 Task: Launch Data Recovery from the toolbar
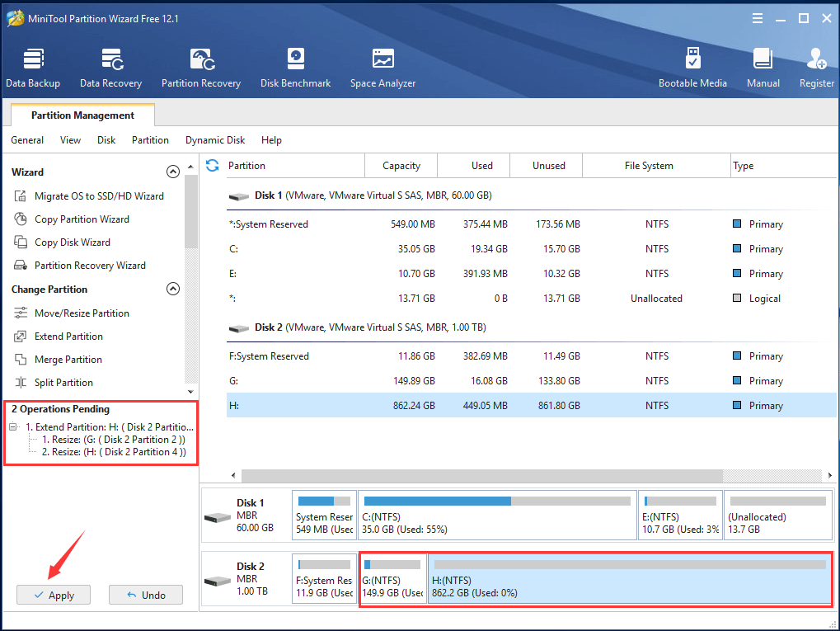tap(111, 68)
